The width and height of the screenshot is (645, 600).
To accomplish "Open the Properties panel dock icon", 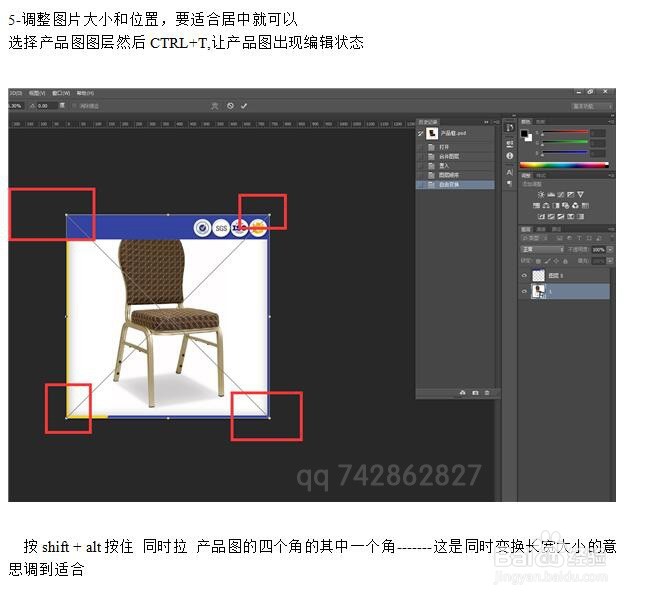I will coord(510,144).
